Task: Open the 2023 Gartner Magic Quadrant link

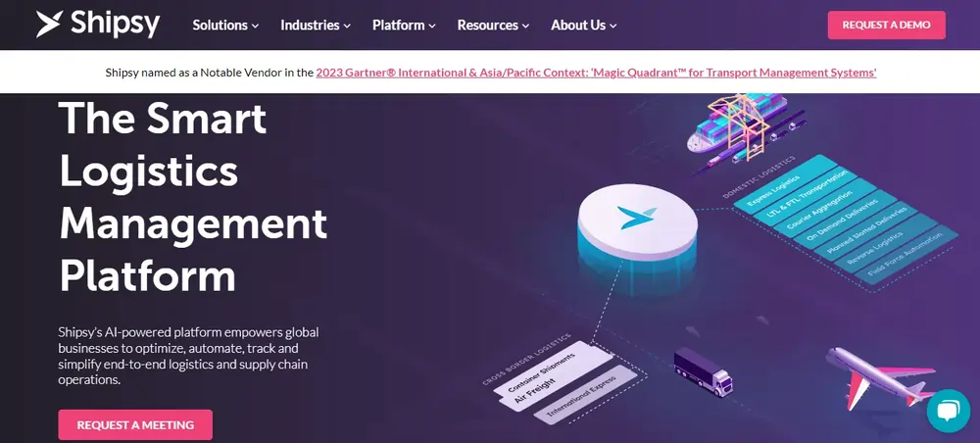Action: pyautogui.click(x=596, y=73)
